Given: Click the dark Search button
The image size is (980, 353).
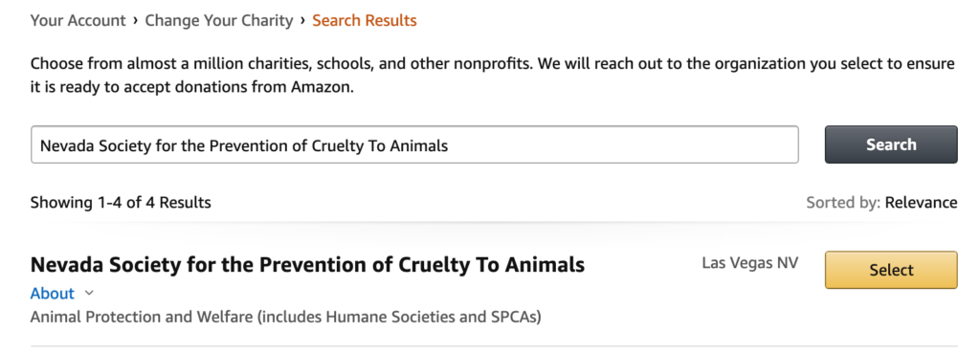Looking at the screenshot, I should (x=891, y=144).
